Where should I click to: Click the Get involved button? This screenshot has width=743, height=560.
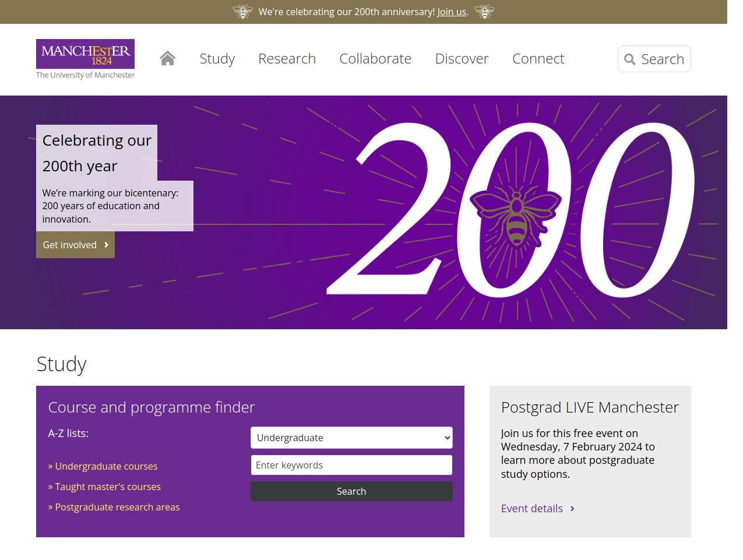[75, 245]
